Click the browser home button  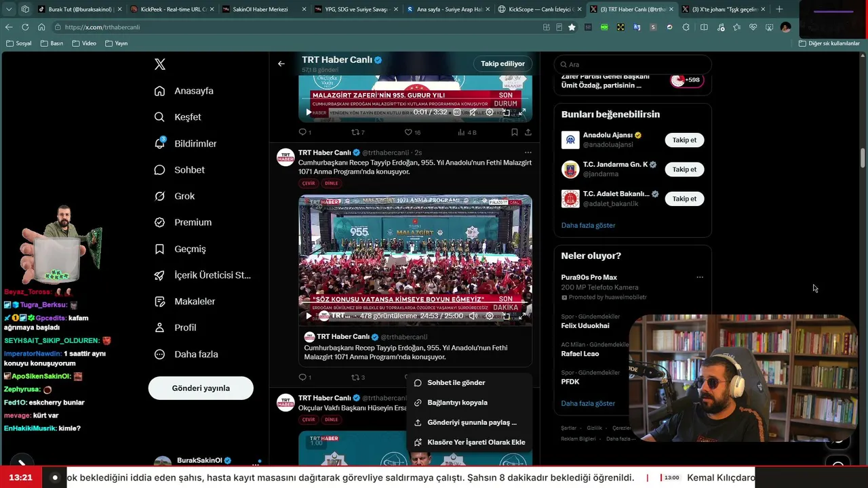[41, 27]
